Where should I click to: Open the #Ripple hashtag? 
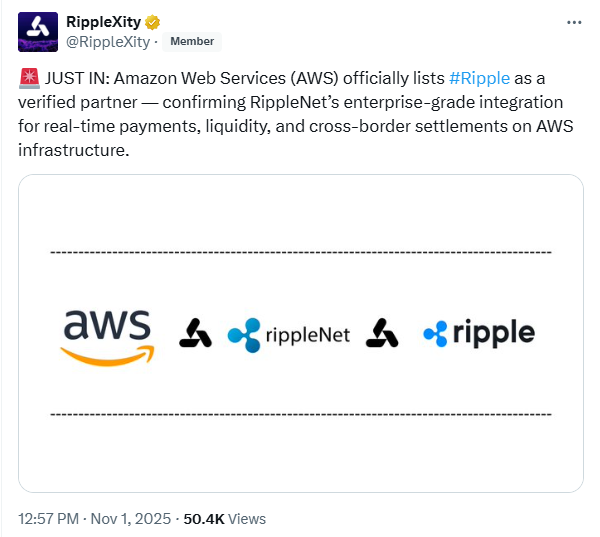click(480, 78)
